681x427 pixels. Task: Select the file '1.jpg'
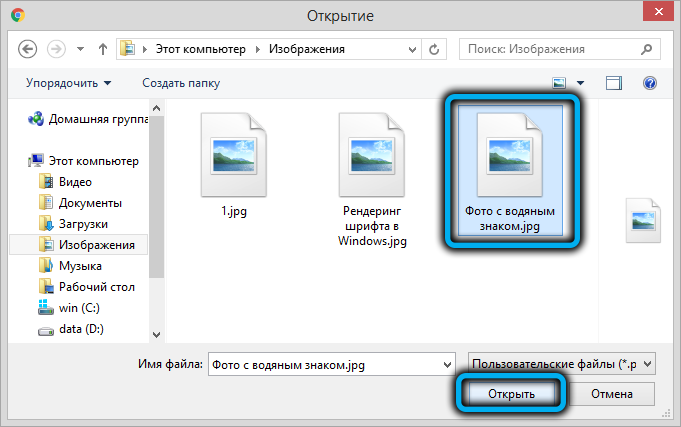[x=234, y=165]
